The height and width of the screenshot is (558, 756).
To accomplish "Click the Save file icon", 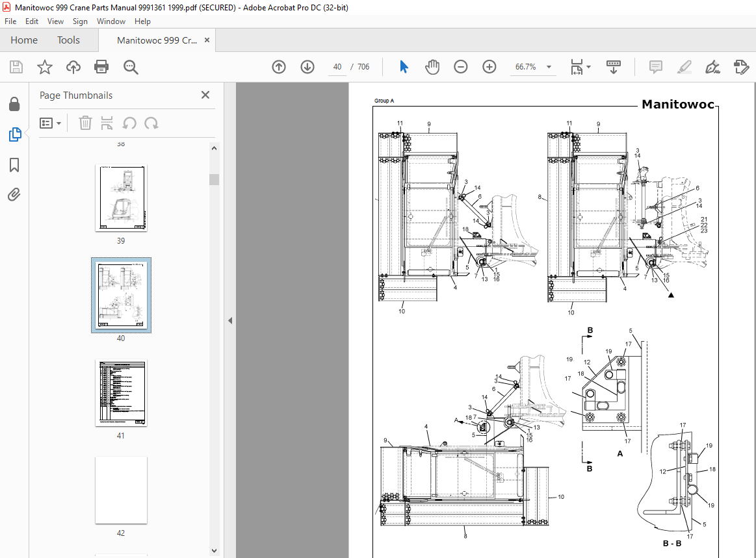I will [16, 67].
